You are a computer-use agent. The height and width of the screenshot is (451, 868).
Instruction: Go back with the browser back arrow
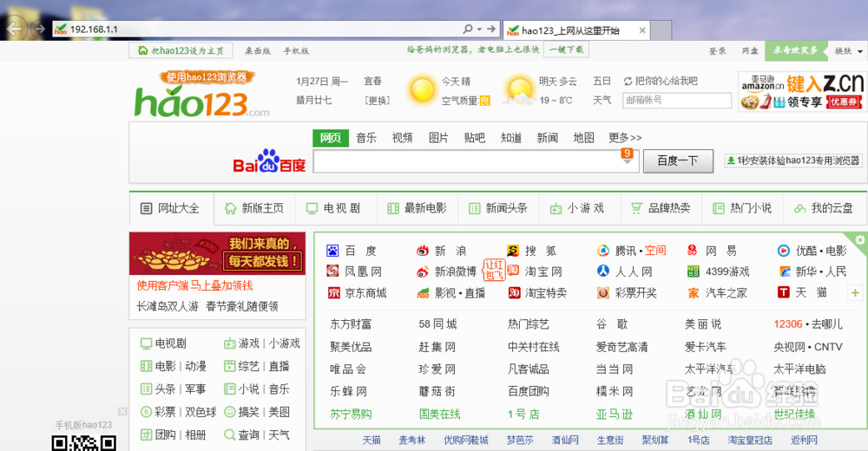pos(15,29)
